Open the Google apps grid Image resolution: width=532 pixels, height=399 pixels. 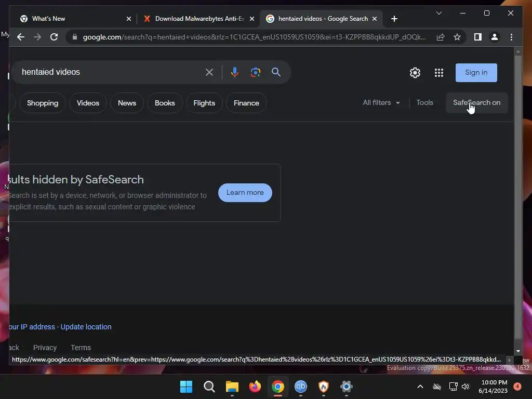tap(438, 73)
